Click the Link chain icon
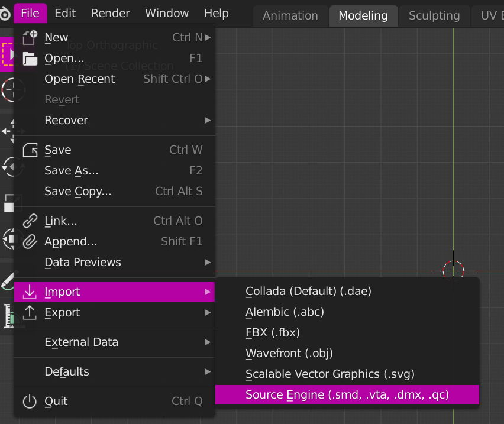 tap(30, 221)
